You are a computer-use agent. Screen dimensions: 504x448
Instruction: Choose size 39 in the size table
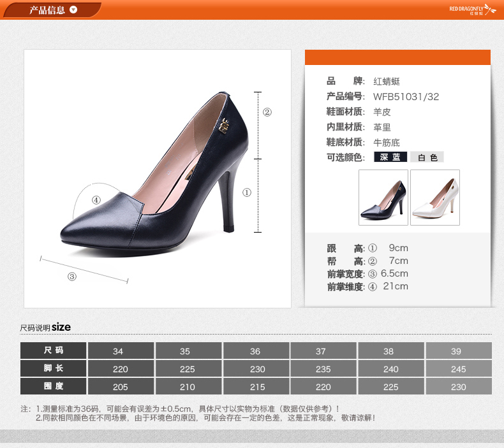pyautogui.click(x=456, y=350)
